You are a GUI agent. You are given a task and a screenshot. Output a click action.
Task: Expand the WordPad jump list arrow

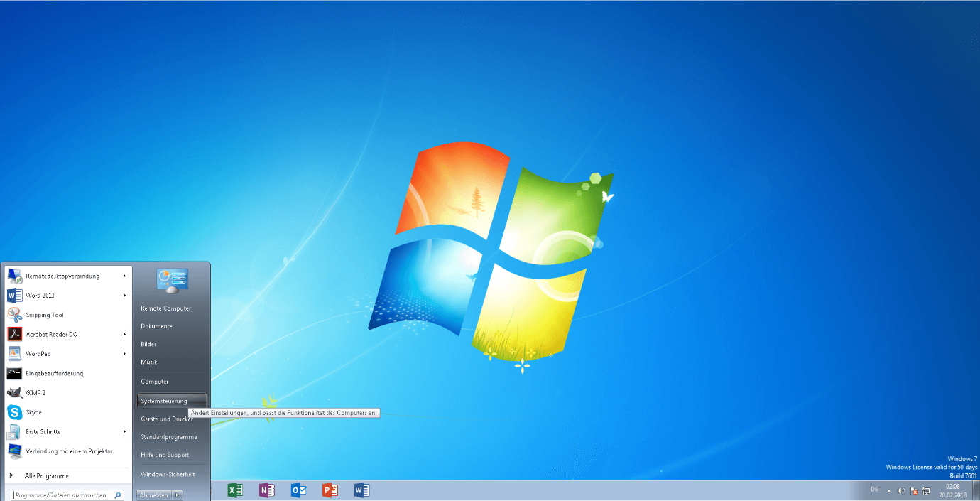tap(124, 354)
